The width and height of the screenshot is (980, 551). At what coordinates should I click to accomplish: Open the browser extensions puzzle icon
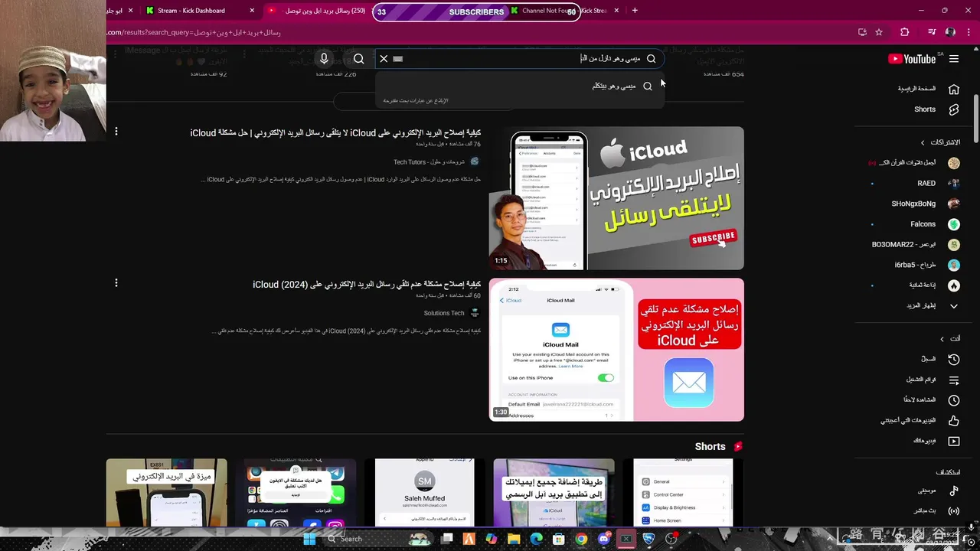pos(905,32)
